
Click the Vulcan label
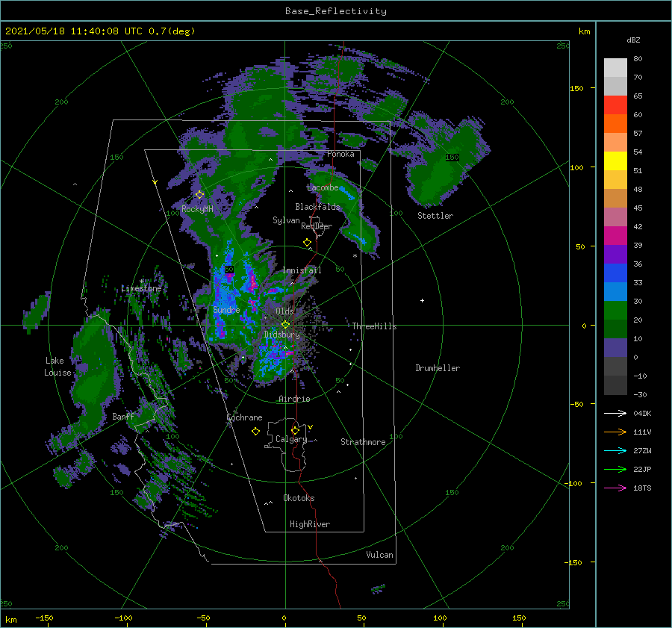tap(379, 555)
